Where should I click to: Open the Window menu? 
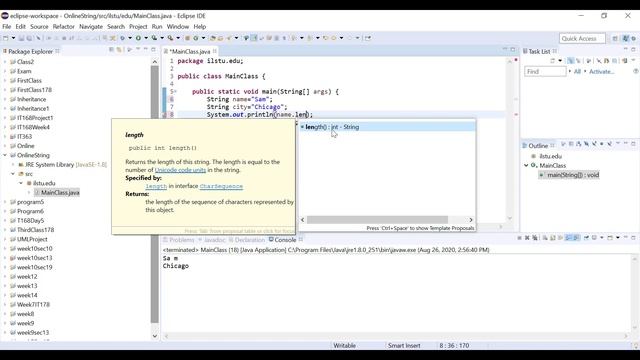pos(178,27)
